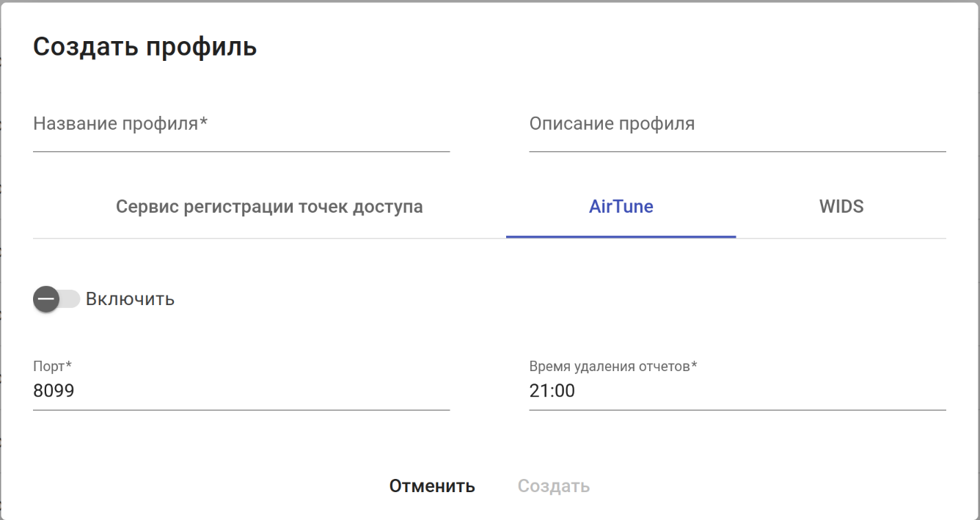Click the Включить label text
980x520 pixels.
point(130,299)
